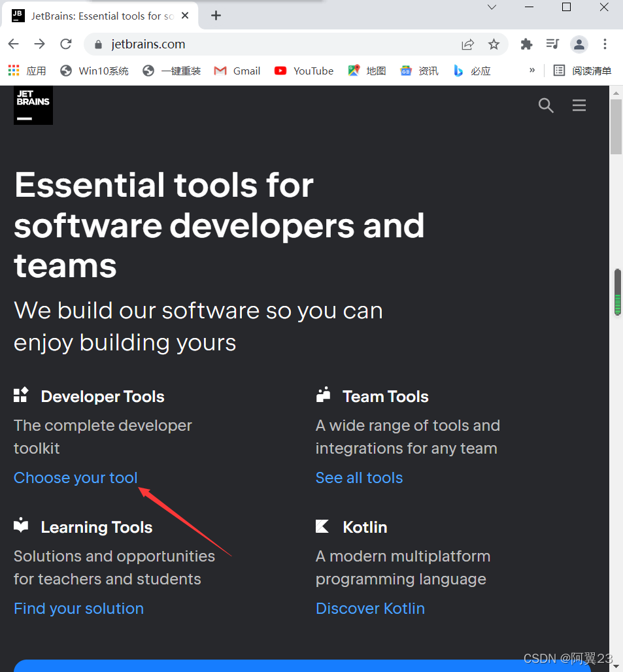This screenshot has width=623, height=672.
Task: Click the share page icon in address bar
Action: 467,44
